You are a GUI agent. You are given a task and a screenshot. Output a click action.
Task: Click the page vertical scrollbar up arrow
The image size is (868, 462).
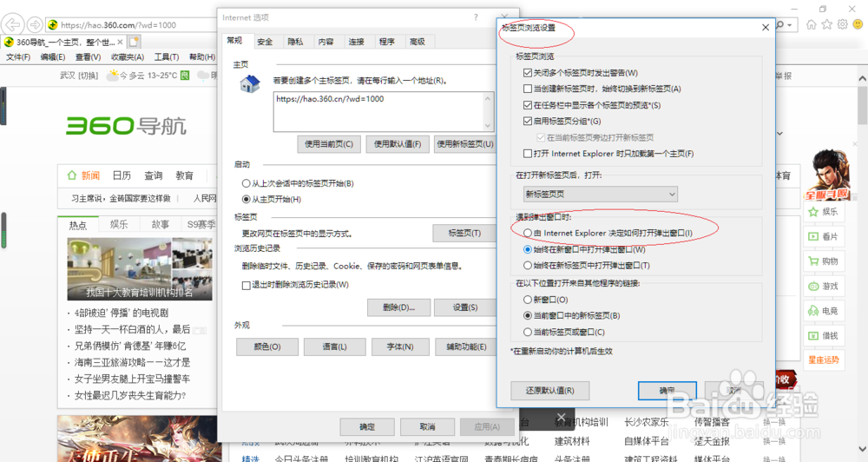pos(862,79)
